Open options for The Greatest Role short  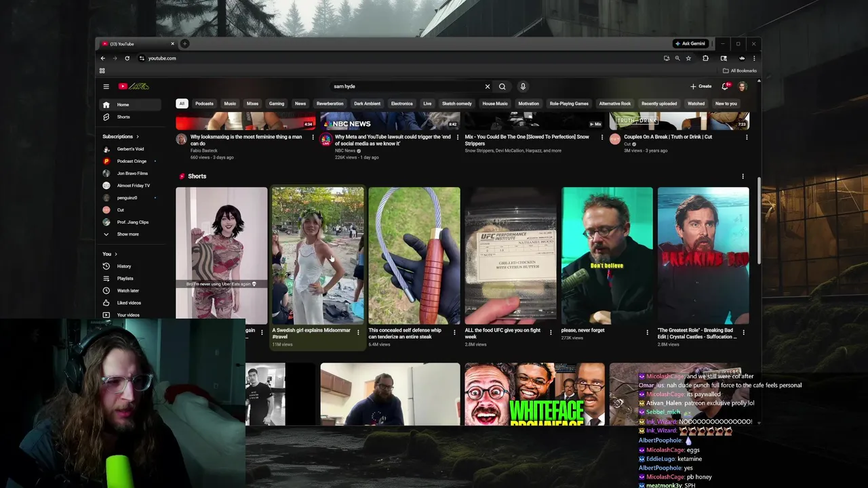pyautogui.click(x=743, y=332)
